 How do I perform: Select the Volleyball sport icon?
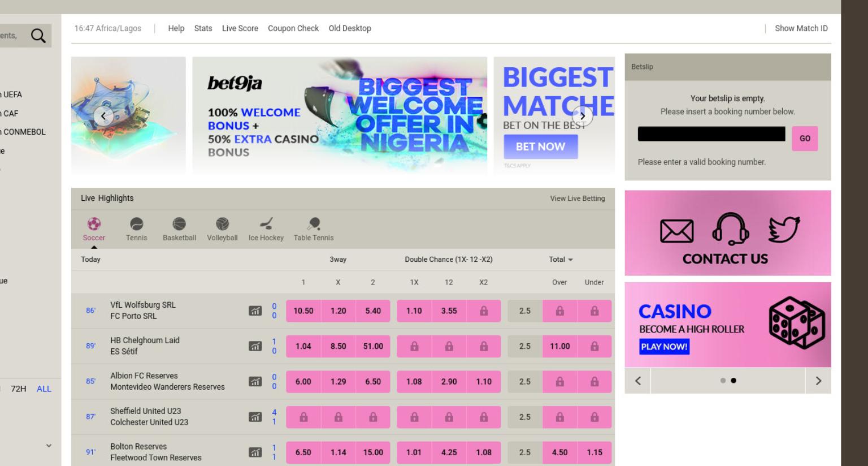click(x=222, y=224)
